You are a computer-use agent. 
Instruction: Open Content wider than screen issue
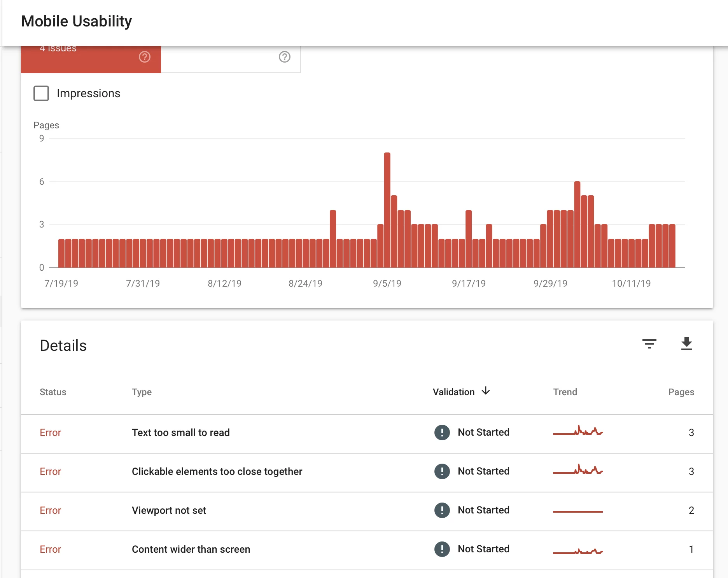coord(191,549)
